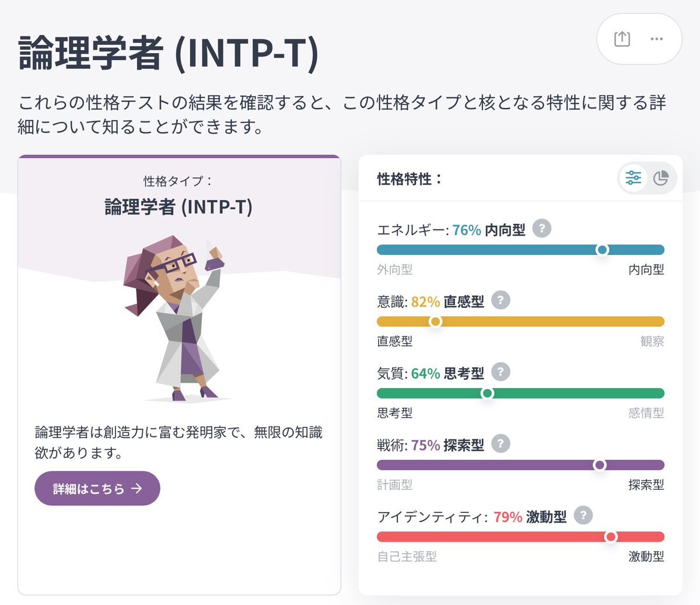Screen dimensions: 700x605
Task: Click the red アイデンティティ slider handle
Action: coord(611,537)
